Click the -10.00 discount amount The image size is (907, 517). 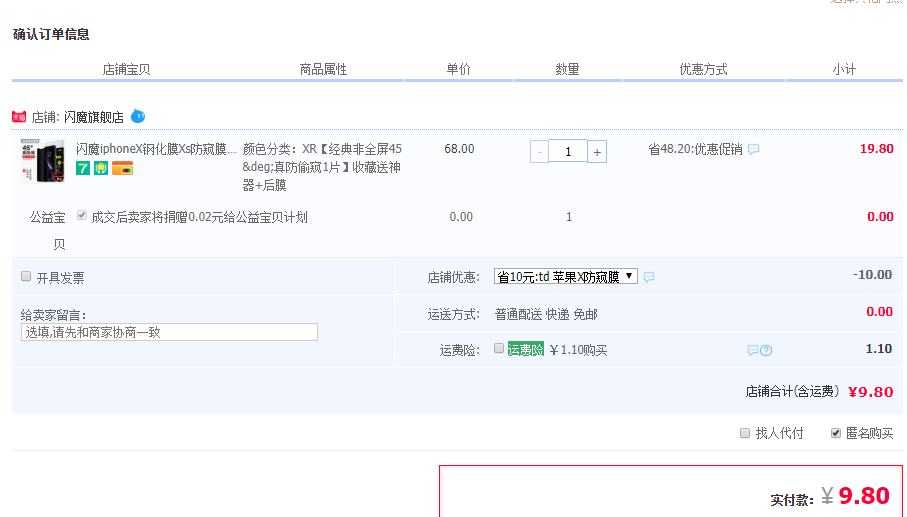click(872, 275)
